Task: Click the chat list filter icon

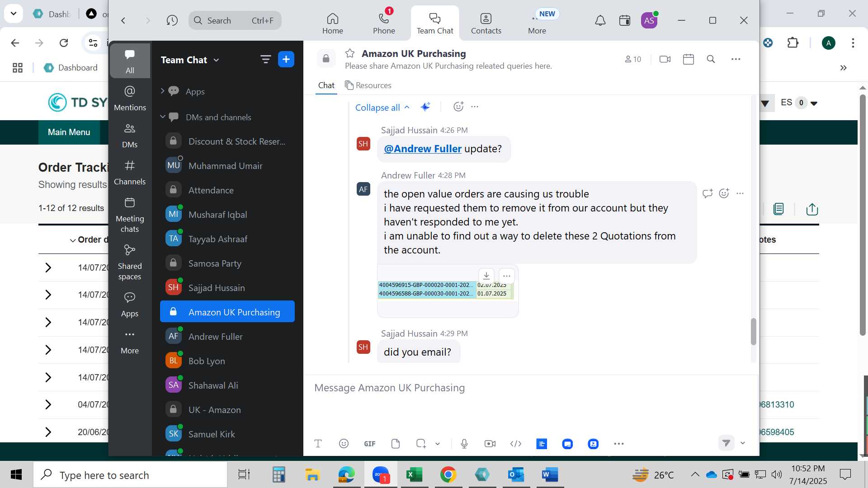Action: (265, 59)
